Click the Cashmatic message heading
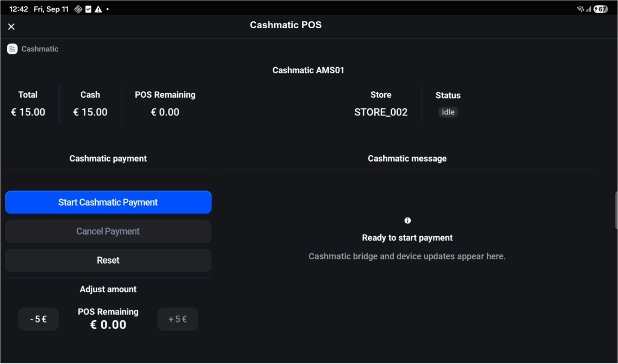618x364 pixels. coord(407,159)
